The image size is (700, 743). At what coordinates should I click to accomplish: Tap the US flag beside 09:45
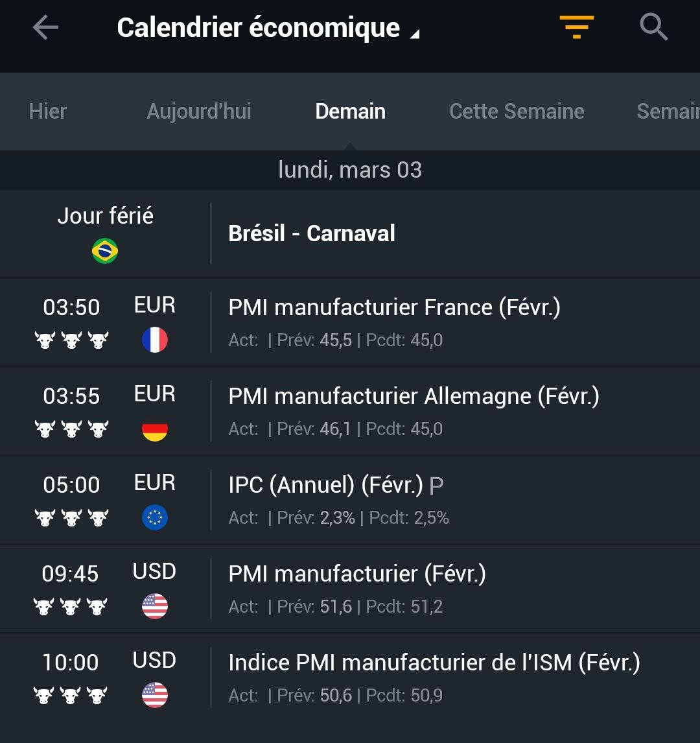coord(155,606)
